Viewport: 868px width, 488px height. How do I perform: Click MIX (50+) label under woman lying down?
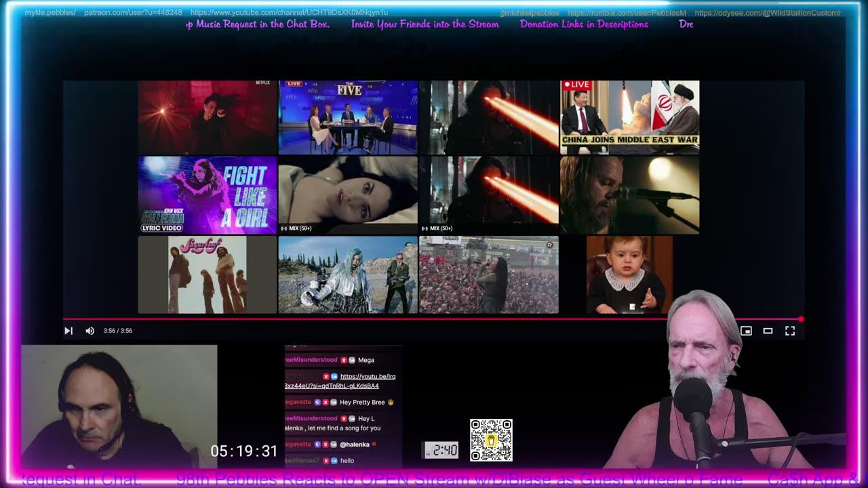tap(296, 228)
